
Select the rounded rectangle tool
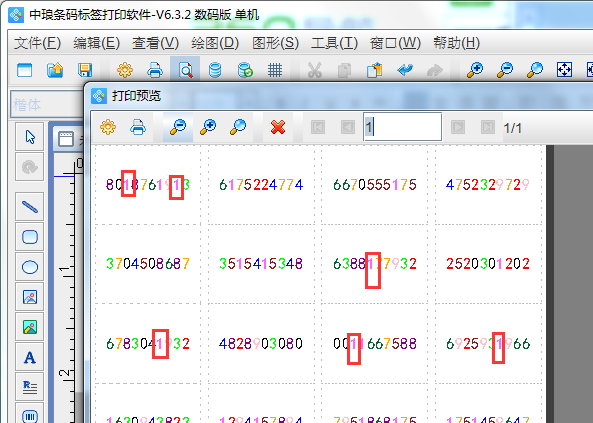tap(30, 237)
